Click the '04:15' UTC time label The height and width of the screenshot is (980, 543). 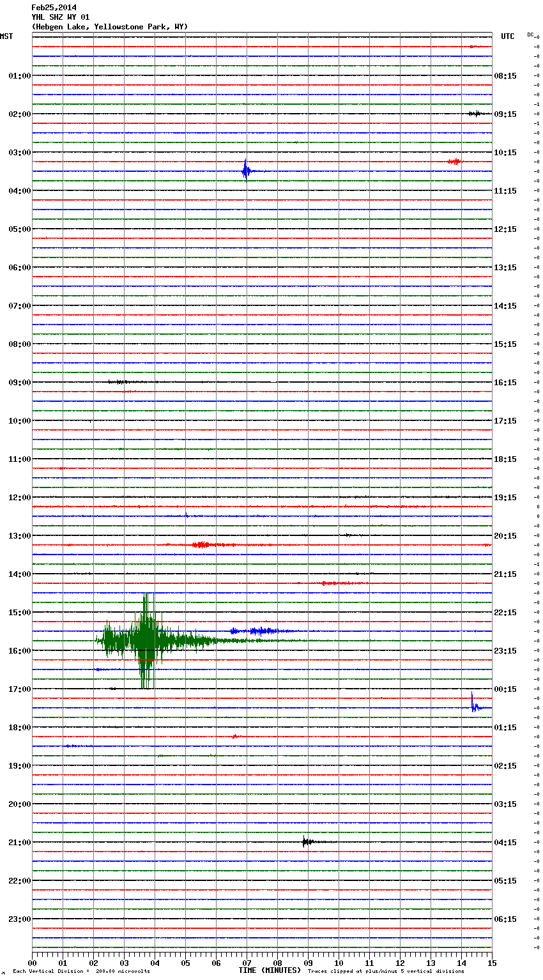505,843
